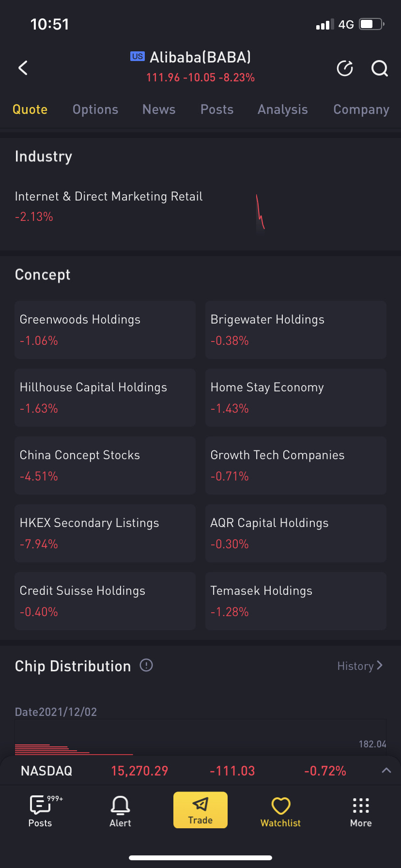Open Chip Distribution info icon
This screenshot has width=401, height=868.
click(x=146, y=665)
